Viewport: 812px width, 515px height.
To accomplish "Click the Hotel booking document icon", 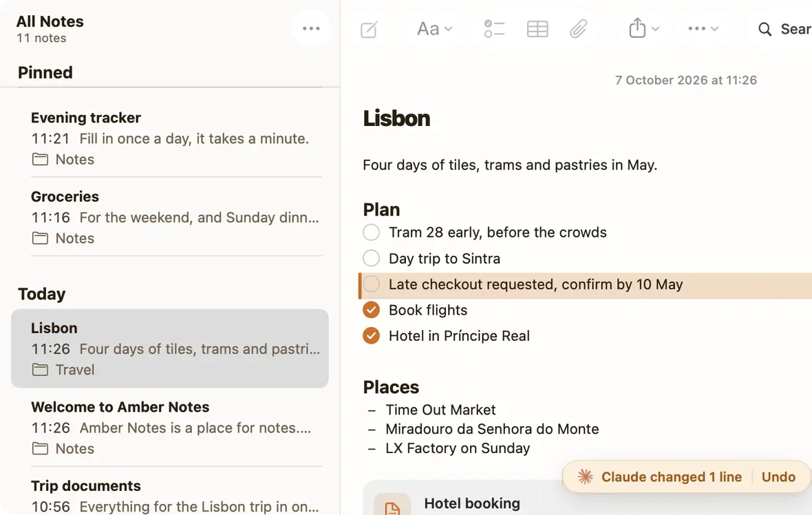I will [x=392, y=505].
